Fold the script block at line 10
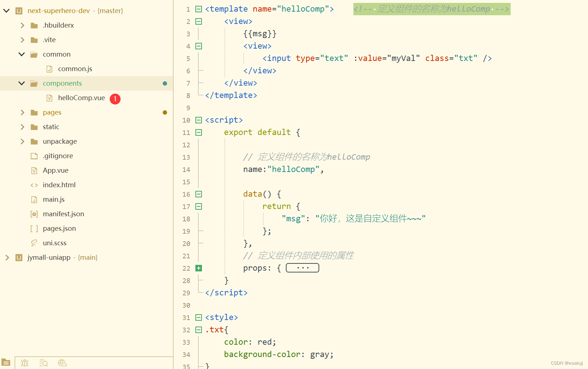 [199, 120]
